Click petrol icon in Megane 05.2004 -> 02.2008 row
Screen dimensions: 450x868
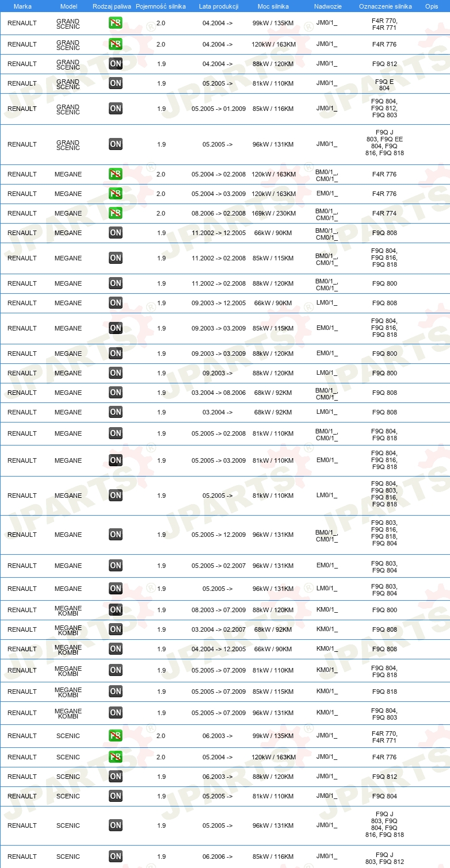pos(116,174)
